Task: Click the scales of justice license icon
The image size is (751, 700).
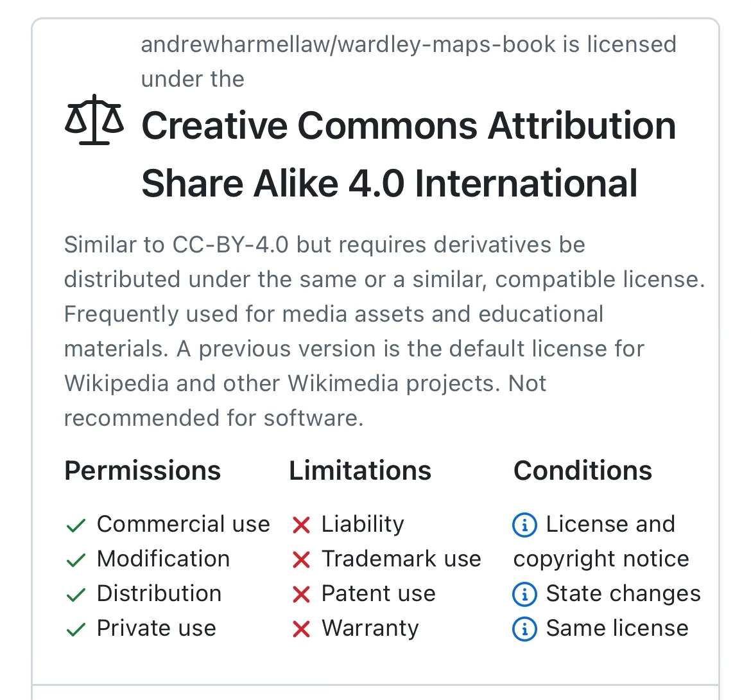Action: pos(94,120)
